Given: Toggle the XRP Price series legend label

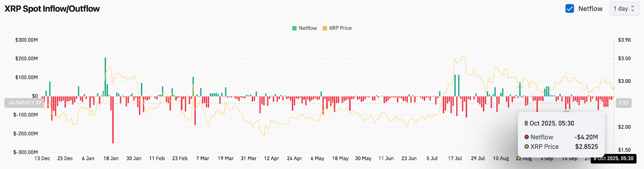Looking at the screenshot, I should point(340,28).
